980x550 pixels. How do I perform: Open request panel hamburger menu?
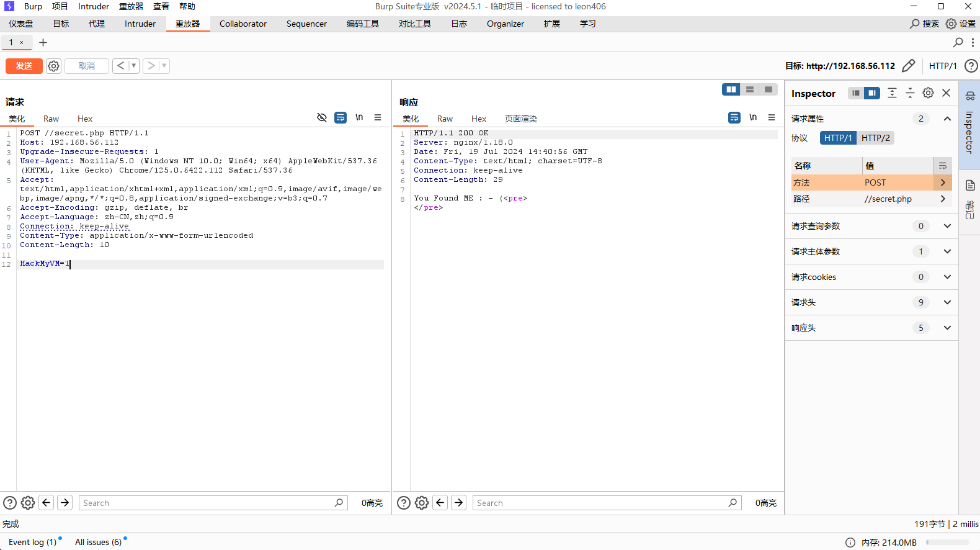378,117
